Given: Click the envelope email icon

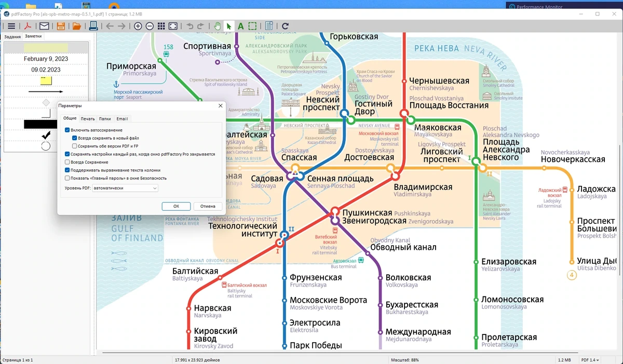Looking at the screenshot, I should tap(44, 26).
